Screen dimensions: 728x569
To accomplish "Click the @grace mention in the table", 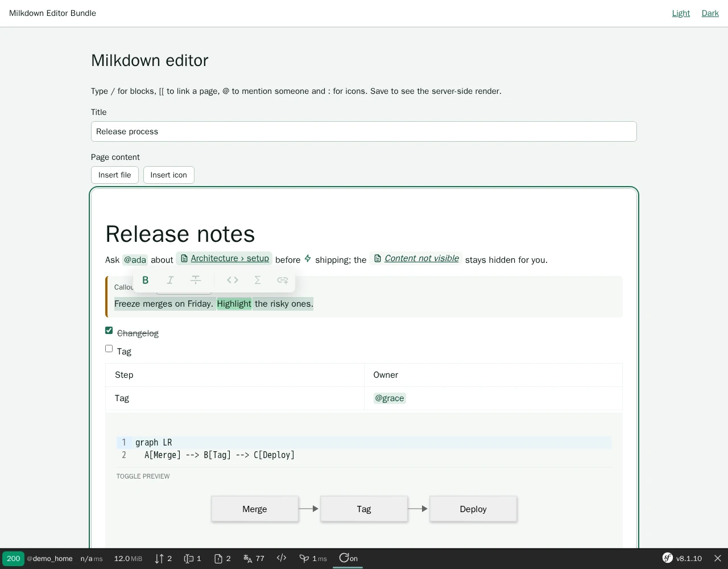I will coord(390,398).
